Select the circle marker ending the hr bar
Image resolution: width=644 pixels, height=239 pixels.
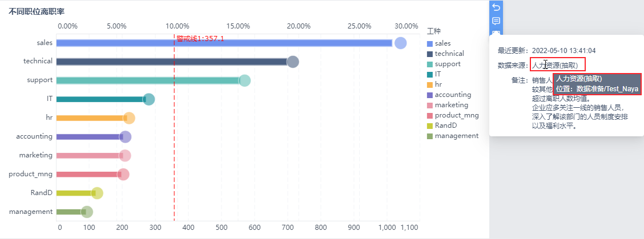click(129, 118)
